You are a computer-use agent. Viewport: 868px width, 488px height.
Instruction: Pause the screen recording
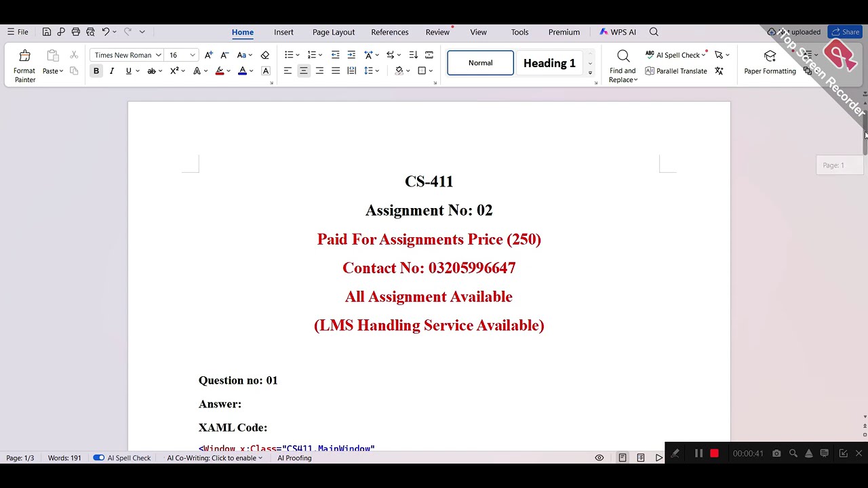tap(698, 453)
